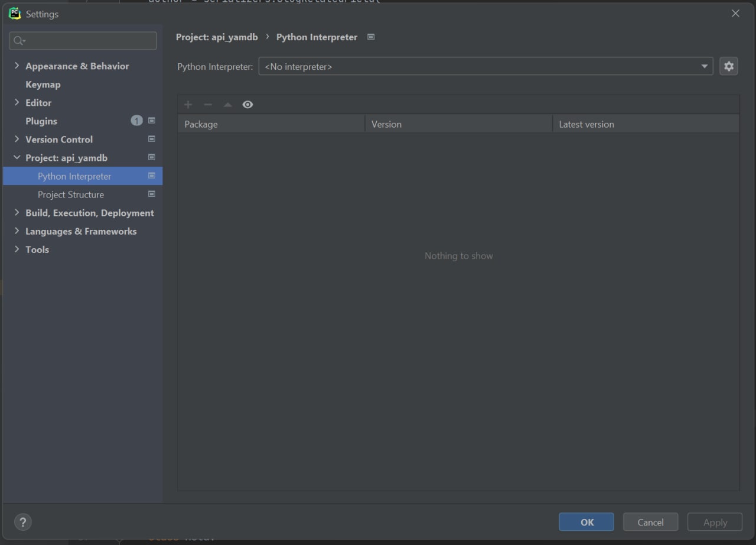The height and width of the screenshot is (545, 756).
Task: Click the upgrade package arrow icon
Action: 228,105
